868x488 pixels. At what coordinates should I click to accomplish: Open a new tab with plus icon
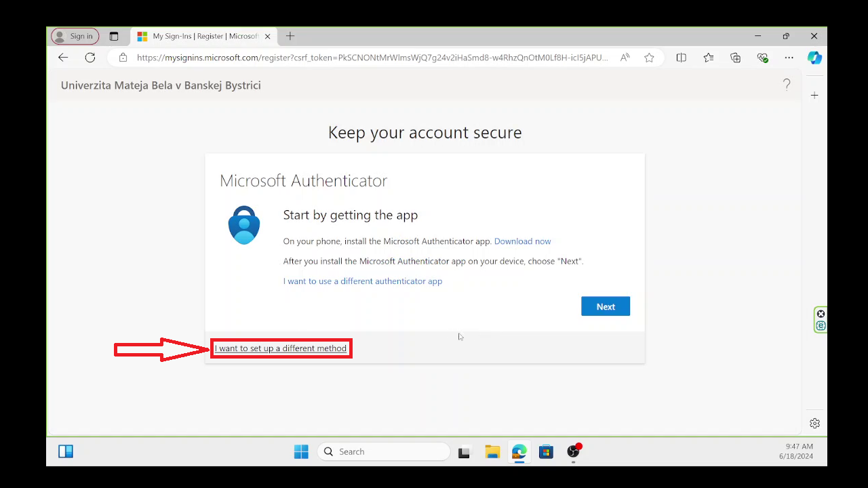tap(290, 36)
